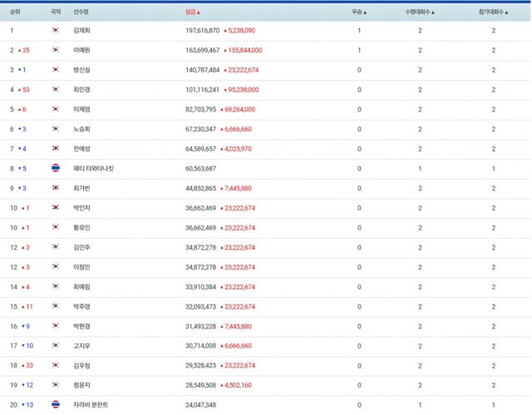Click the red up arrow 53 rank change

(x=24, y=90)
